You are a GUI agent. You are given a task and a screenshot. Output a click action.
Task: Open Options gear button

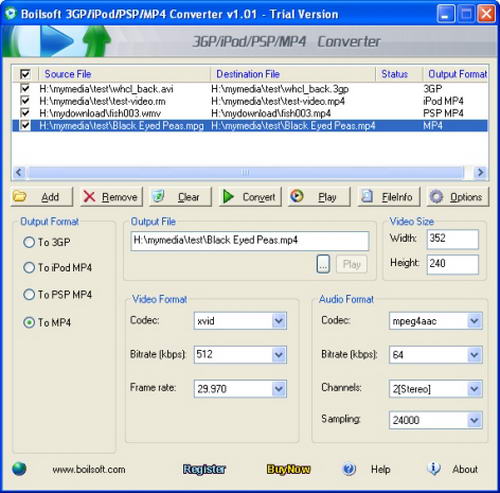coord(458,197)
